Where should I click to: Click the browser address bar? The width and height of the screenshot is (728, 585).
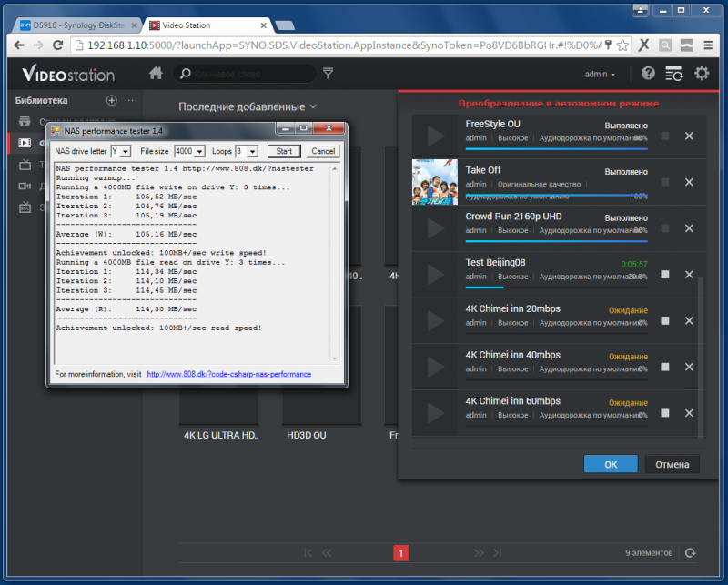pos(344,45)
